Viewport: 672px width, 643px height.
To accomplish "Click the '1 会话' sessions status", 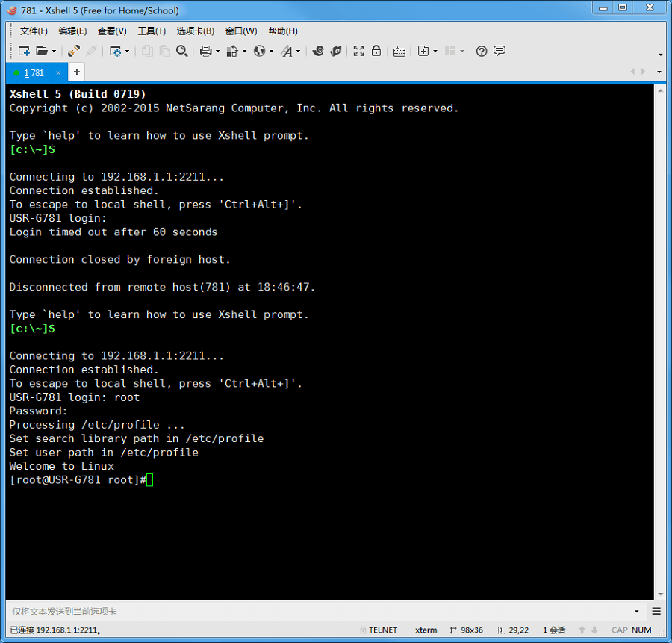I will coord(554,630).
